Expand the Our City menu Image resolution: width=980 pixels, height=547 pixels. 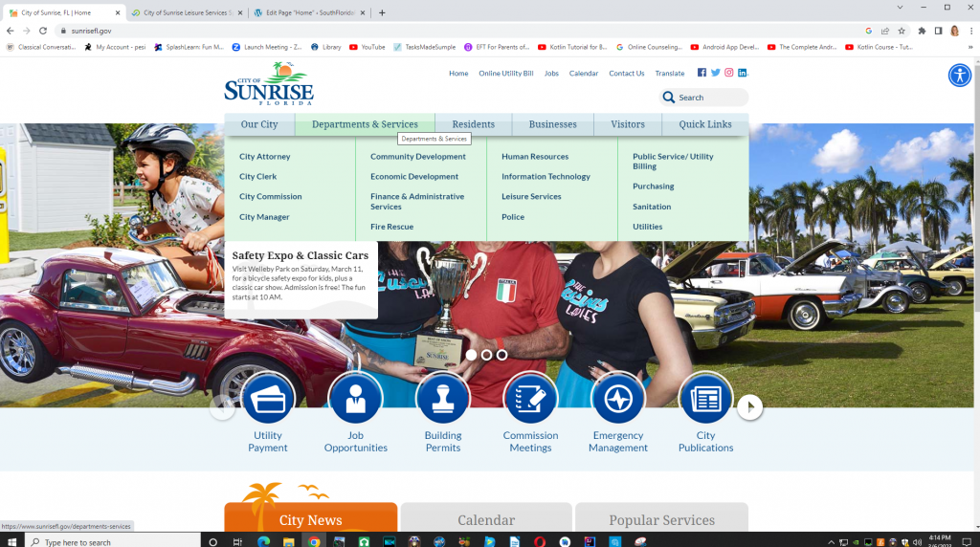point(259,124)
